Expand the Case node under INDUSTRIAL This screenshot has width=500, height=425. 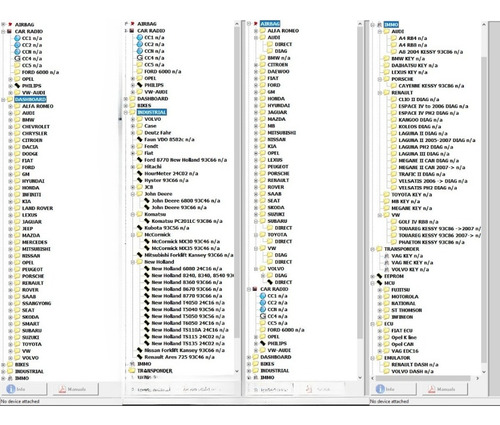coord(133,126)
